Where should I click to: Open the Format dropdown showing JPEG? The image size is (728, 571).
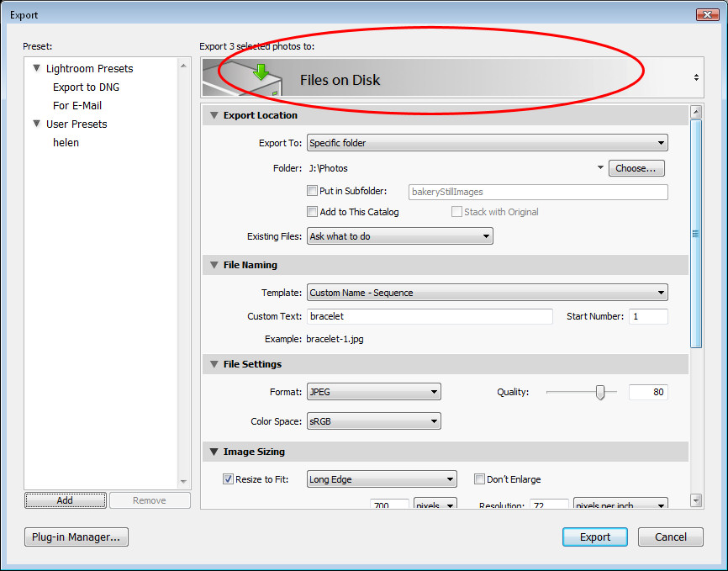coord(374,392)
